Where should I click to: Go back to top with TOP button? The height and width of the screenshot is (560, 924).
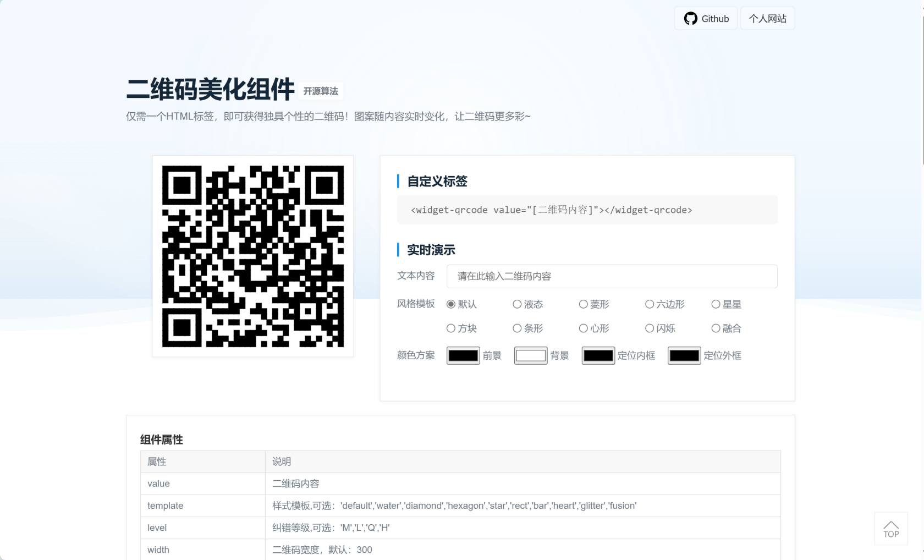[891, 529]
